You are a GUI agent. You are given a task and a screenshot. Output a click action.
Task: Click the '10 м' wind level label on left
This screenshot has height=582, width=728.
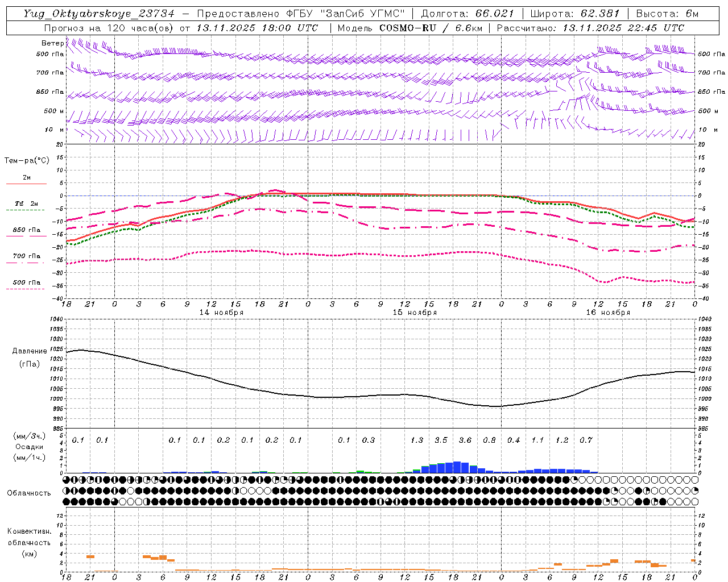pyautogui.click(x=54, y=130)
